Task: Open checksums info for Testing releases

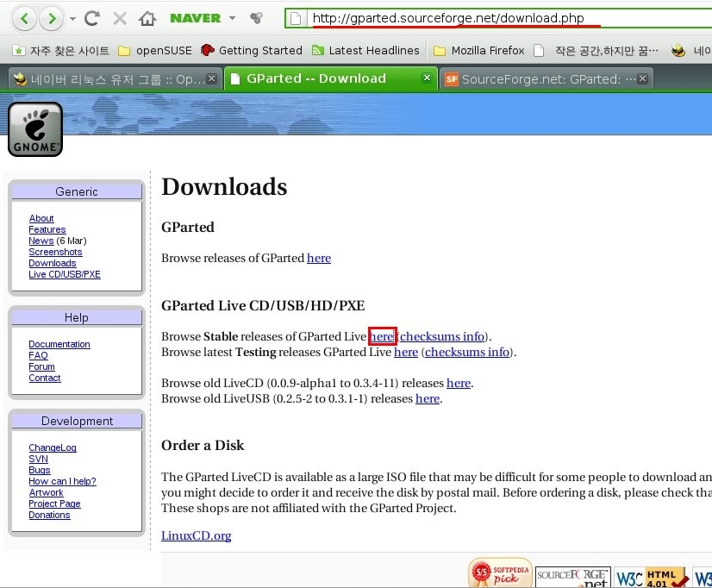Action: tap(467, 352)
